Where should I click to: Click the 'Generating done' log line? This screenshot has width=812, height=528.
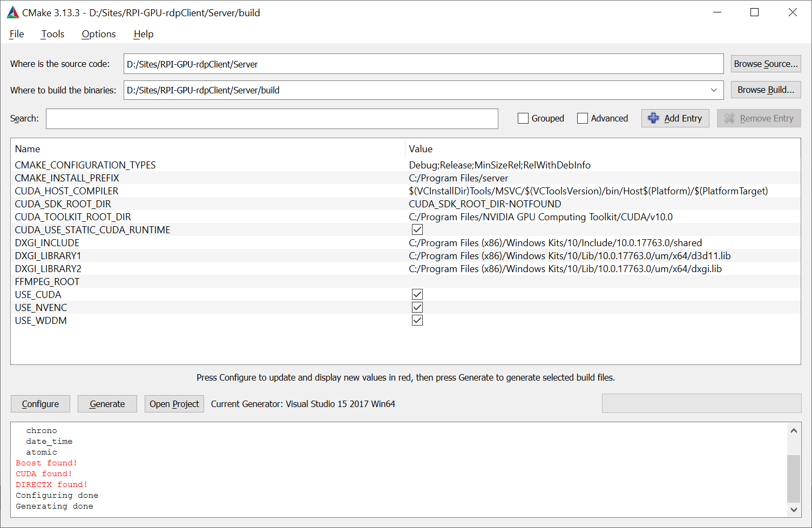(55, 506)
